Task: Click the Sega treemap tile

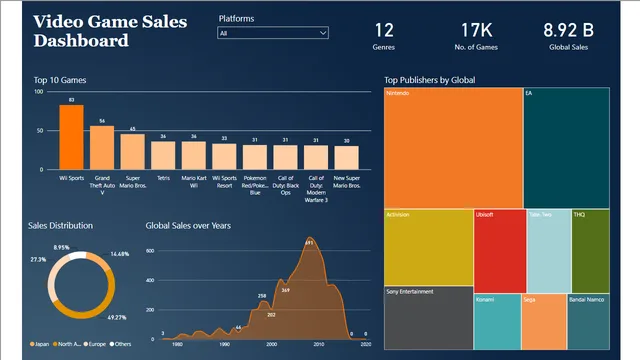Action: tap(544, 322)
